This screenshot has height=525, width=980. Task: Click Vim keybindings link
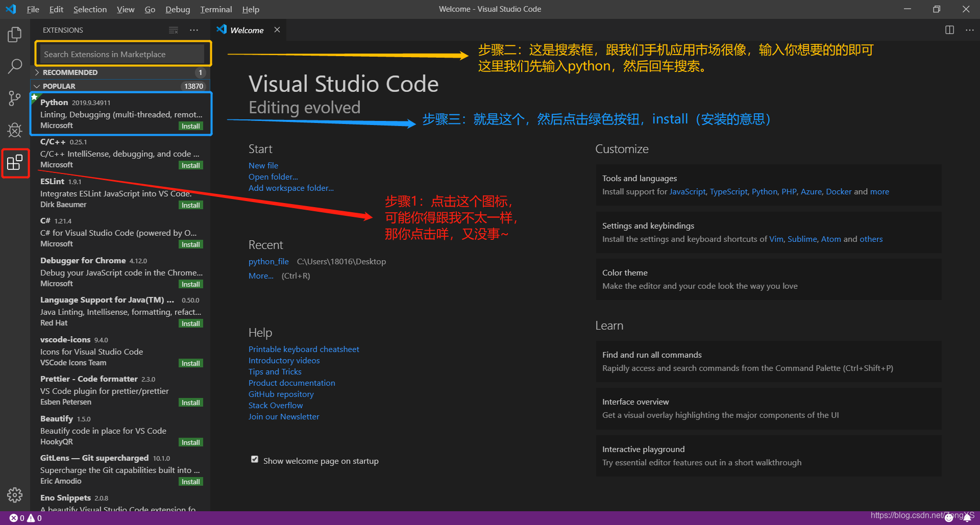tap(776, 239)
